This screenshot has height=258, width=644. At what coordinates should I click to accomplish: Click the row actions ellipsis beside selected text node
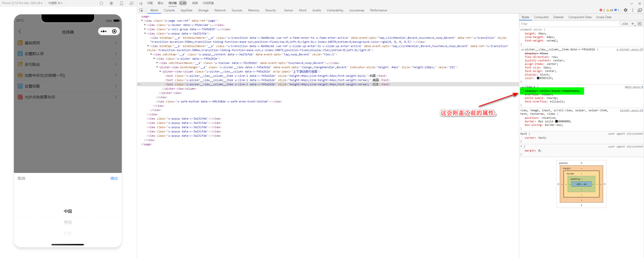(139, 84)
